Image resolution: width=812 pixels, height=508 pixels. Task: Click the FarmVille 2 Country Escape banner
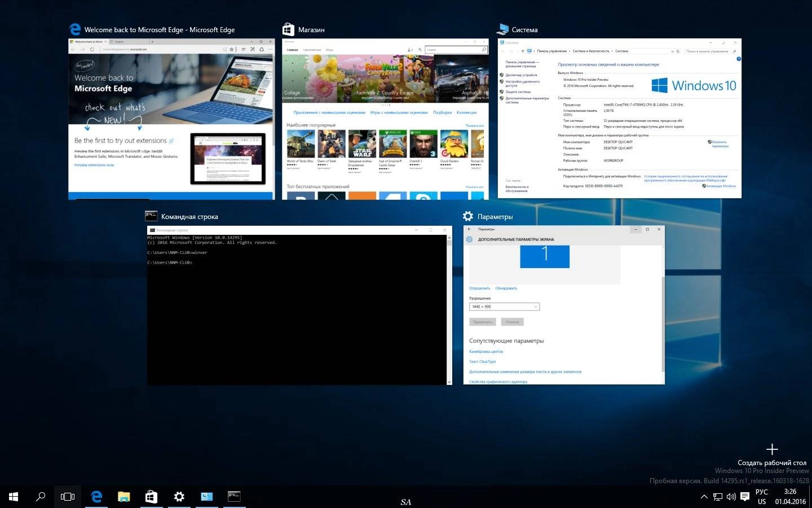385,79
